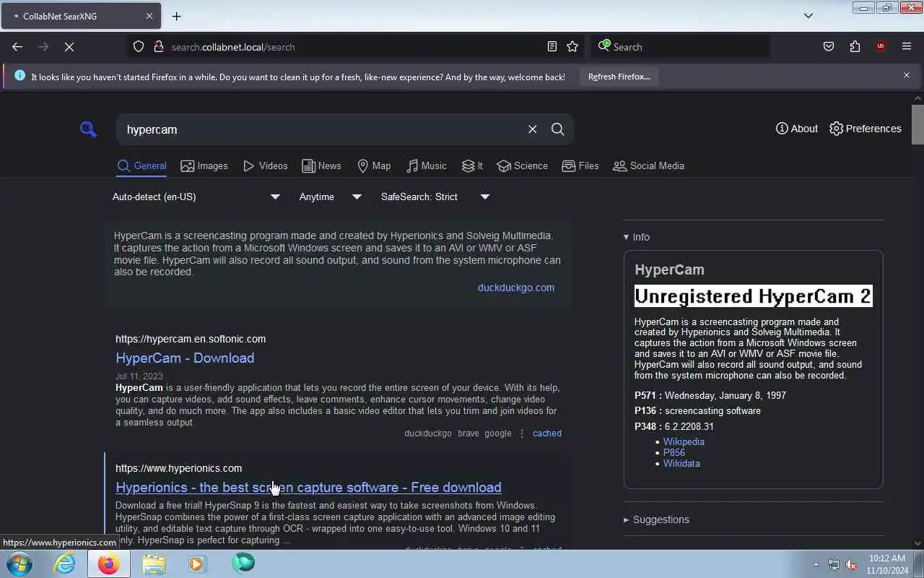Open the Anytime time range dropdown
The width and height of the screenshot is (924, 578).
click(x=330, y=197)
